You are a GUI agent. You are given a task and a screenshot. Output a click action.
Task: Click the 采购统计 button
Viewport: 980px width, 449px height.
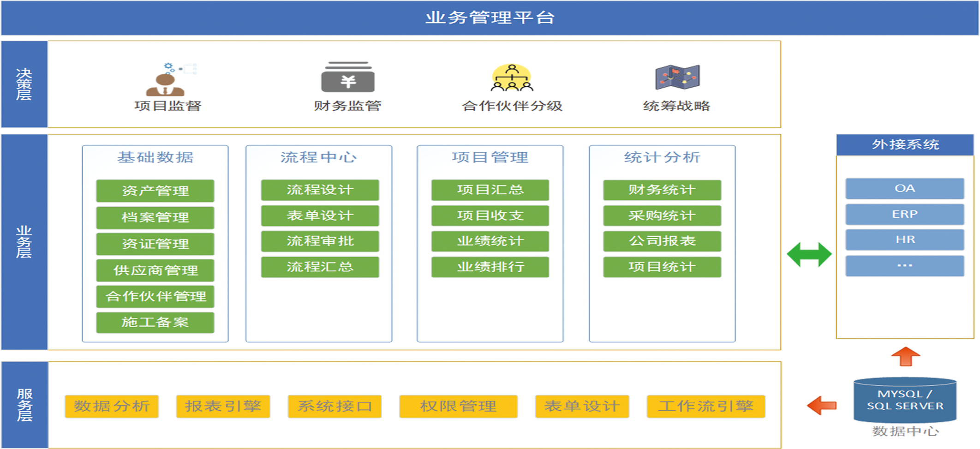(x=662, y=216)
